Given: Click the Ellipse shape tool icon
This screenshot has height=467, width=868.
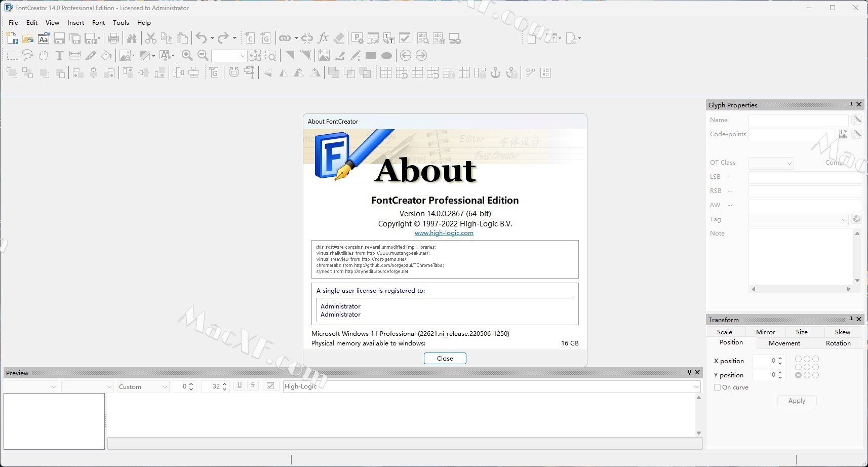Looking at the screenshot, I should [387, 56].
